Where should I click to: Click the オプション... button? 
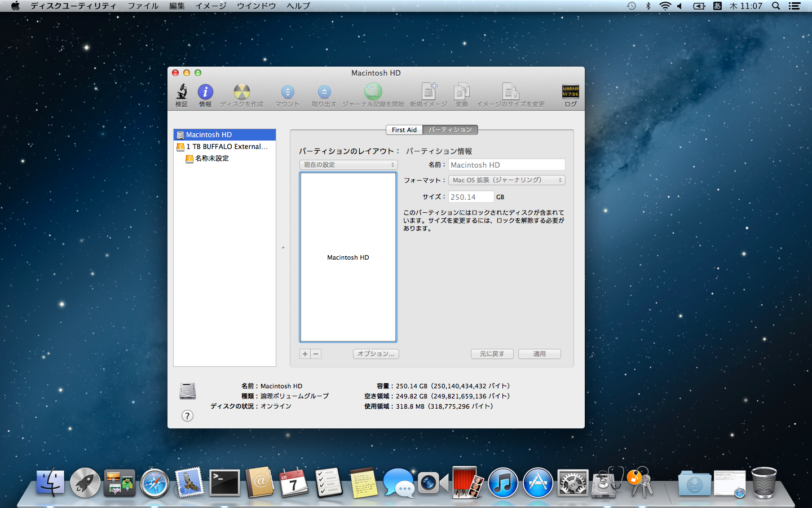(376, 354)
